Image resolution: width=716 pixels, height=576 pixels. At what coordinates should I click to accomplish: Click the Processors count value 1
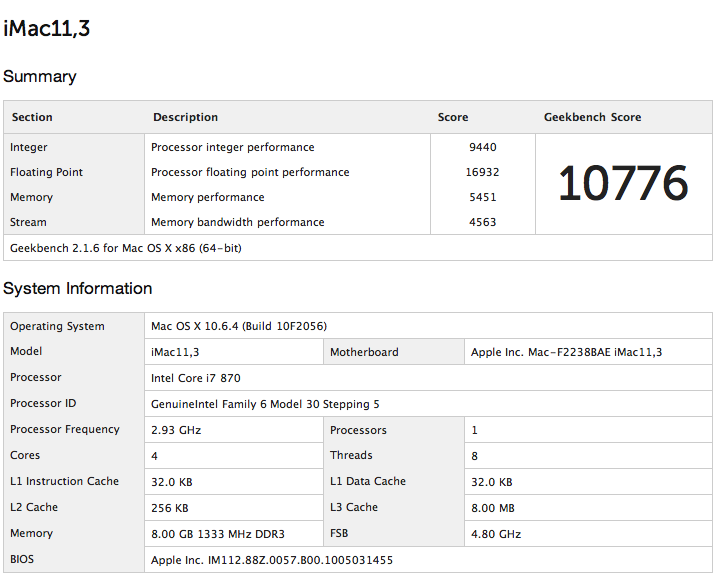(x=474, y=430)
